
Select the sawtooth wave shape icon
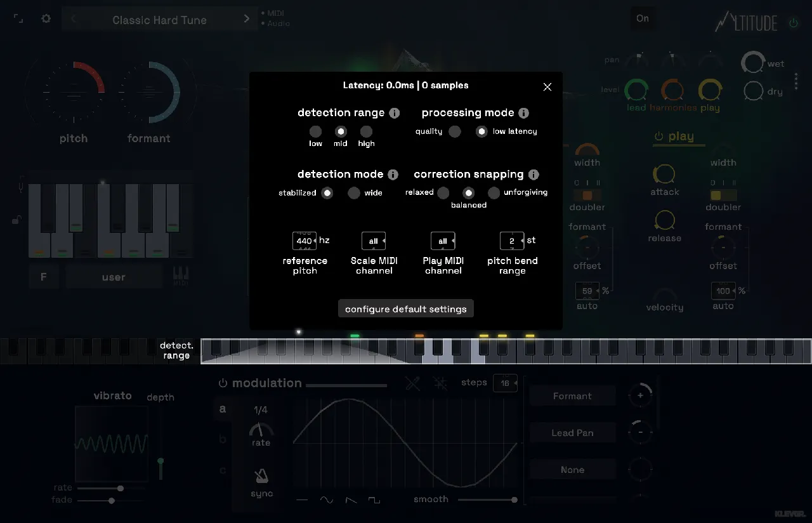[351, 500]
